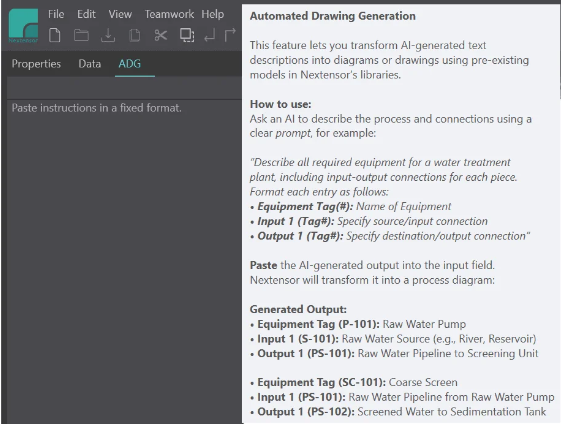
Task: Switch to the Properties tab
Action: pos(36,64)
